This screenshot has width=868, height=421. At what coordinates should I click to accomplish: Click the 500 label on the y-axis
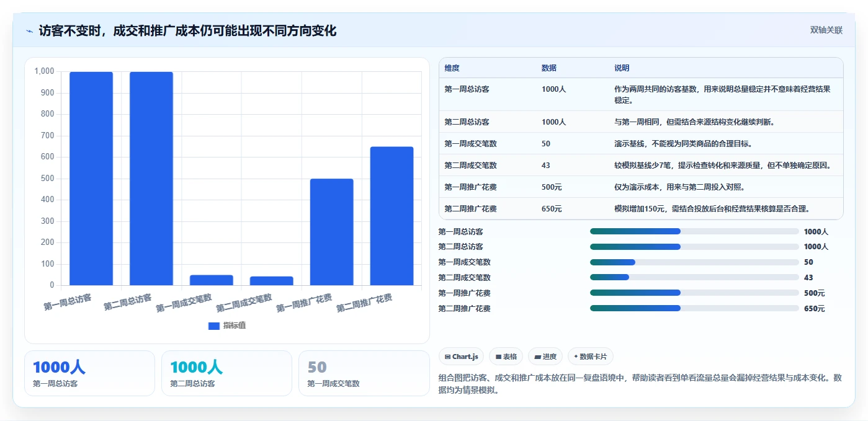pos(48,179)
